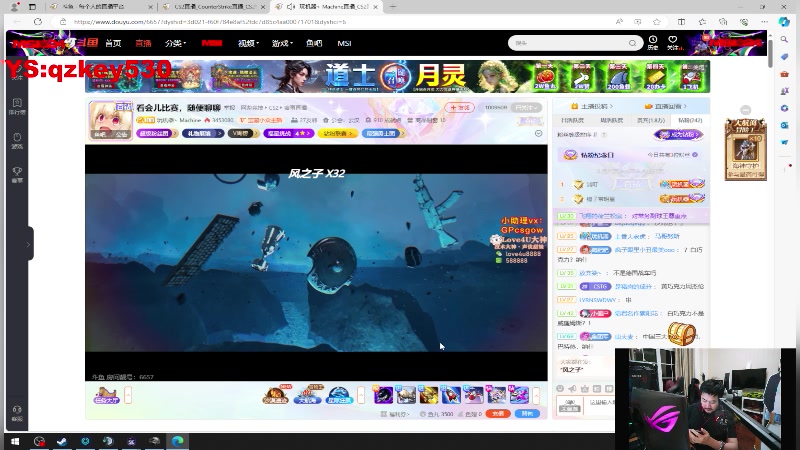Select the 贵宾 ranking tab

coord(651,120)
